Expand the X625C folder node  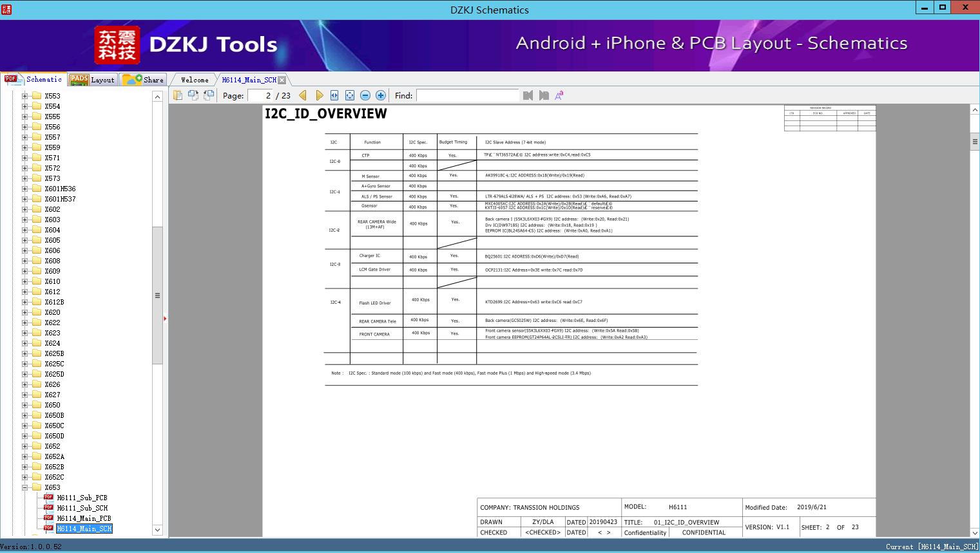(x=24, y=364)
